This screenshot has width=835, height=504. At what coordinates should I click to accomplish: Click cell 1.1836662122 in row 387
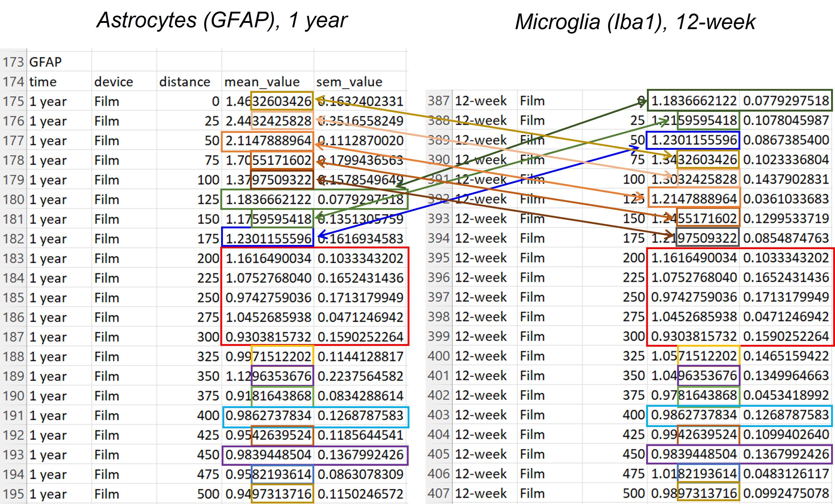[694, 101]
